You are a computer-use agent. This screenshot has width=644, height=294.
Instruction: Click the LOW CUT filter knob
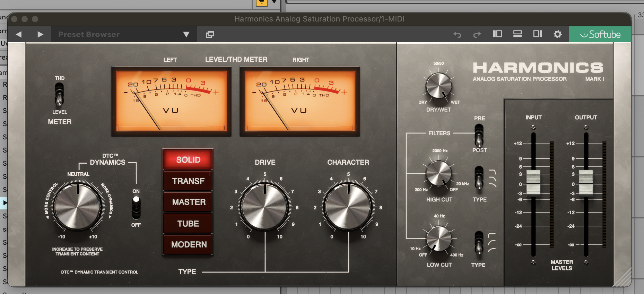(x=439, y=239)
